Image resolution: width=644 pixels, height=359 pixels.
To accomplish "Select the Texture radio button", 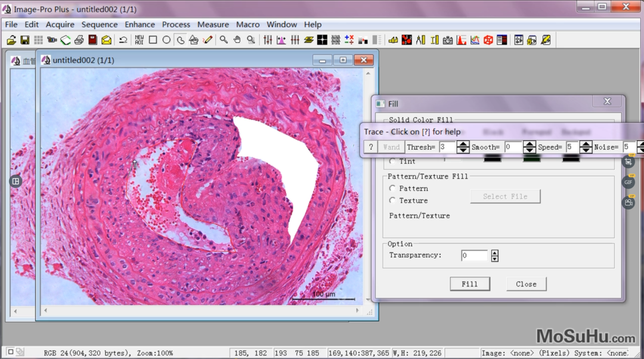I will pyautogui.click(x=392, y=200).
